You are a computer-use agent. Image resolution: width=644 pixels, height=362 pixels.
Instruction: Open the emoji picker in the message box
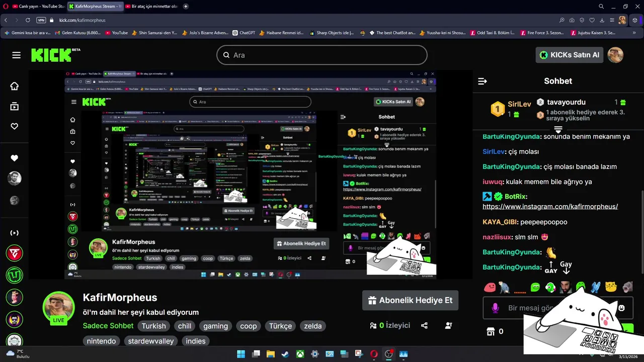tap(621, 308)
